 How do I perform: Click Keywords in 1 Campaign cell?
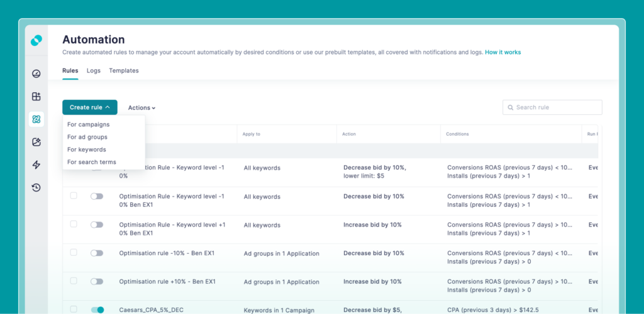pyautogui.click(x=279, y=310)
